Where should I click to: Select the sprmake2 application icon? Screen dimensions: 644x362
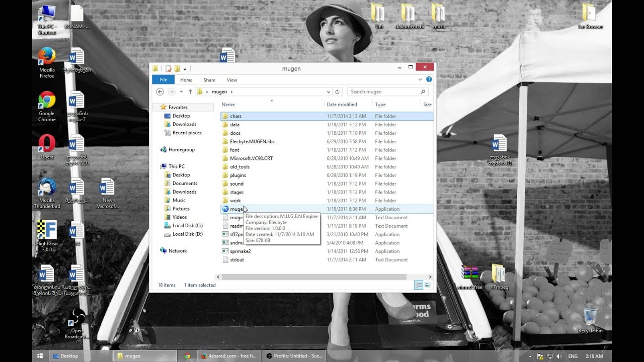pos(225,251)
